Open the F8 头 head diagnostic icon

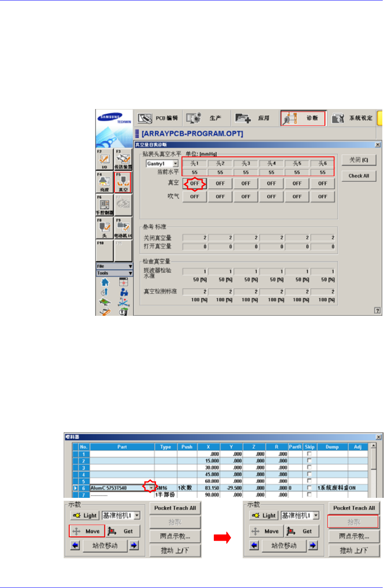(x=104, y=228)
